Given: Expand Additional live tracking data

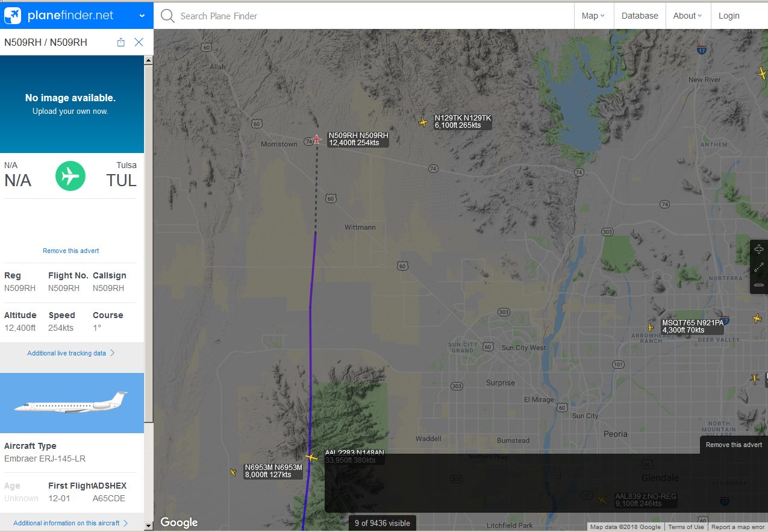Looking at the screenshot, I should pyautogui.click(x=71, y=353).
